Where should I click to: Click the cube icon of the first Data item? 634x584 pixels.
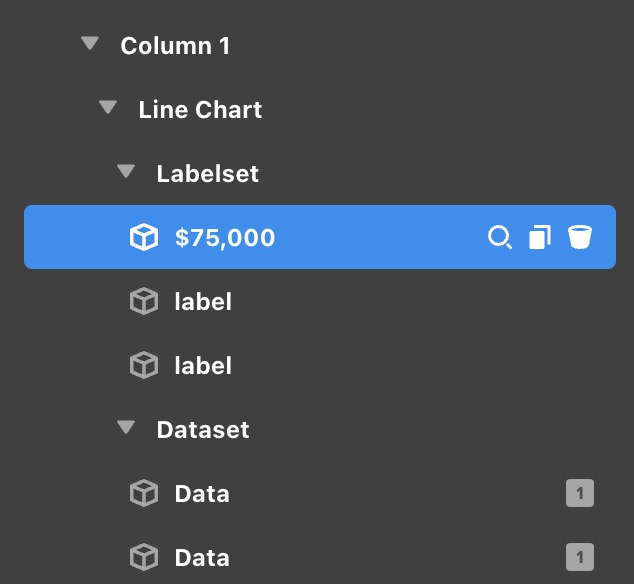pos(145,493)
